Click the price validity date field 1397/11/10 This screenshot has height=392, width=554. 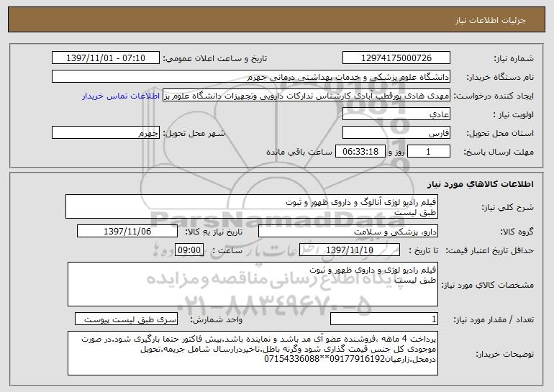pyautogui.click(x=350, y=250)
